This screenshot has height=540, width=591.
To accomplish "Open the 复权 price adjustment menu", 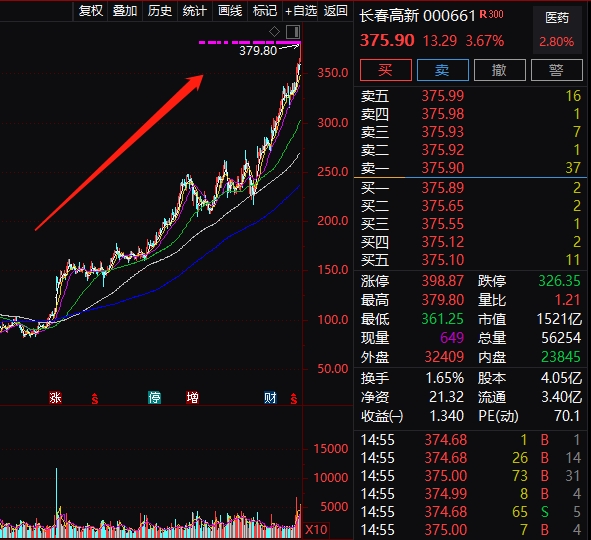I will 90,11.
